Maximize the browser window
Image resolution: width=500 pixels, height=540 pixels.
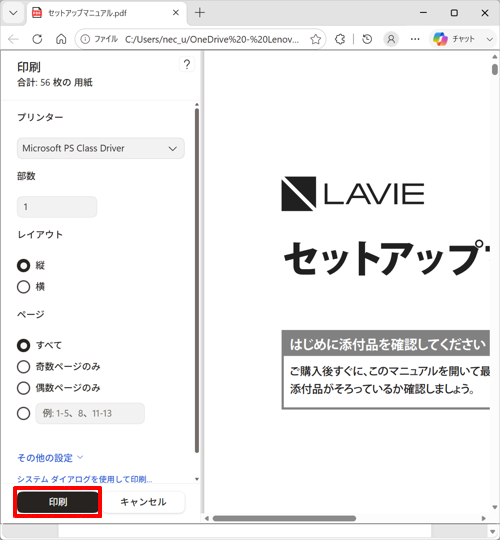(x=454, y=13)
